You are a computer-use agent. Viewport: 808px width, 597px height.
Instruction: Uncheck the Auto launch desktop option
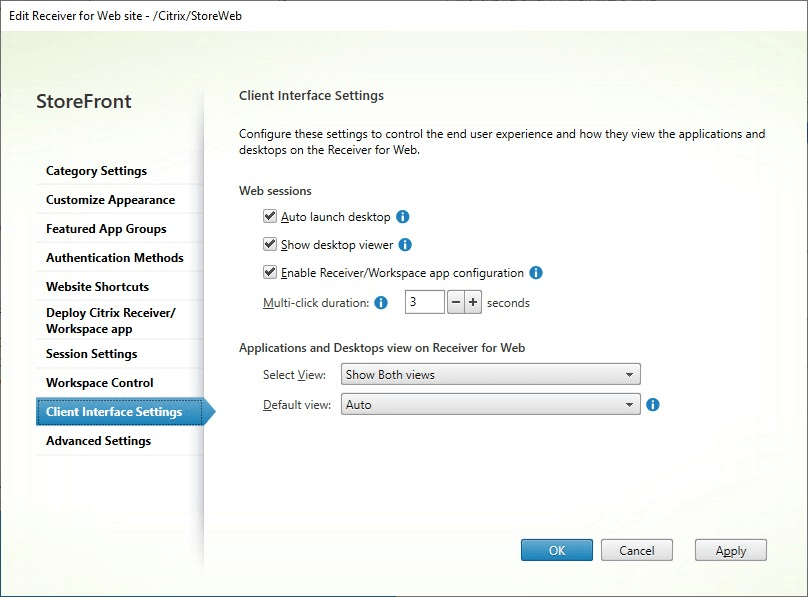[x=270, y=215]
